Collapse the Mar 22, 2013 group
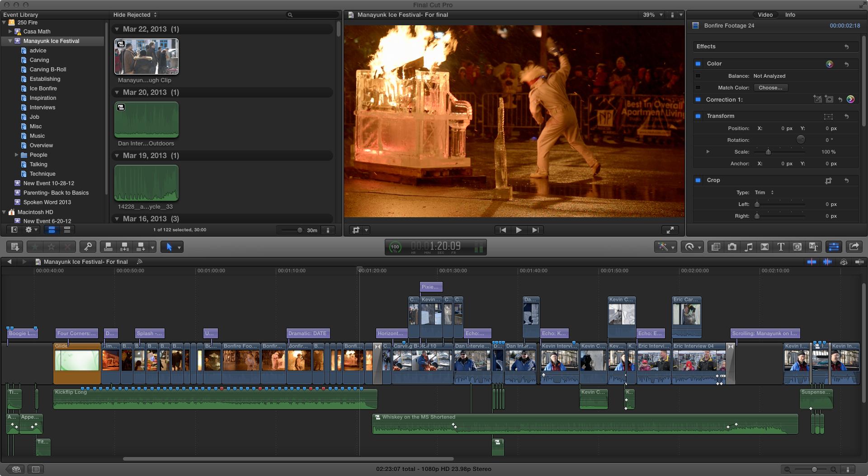 [117, 29]
